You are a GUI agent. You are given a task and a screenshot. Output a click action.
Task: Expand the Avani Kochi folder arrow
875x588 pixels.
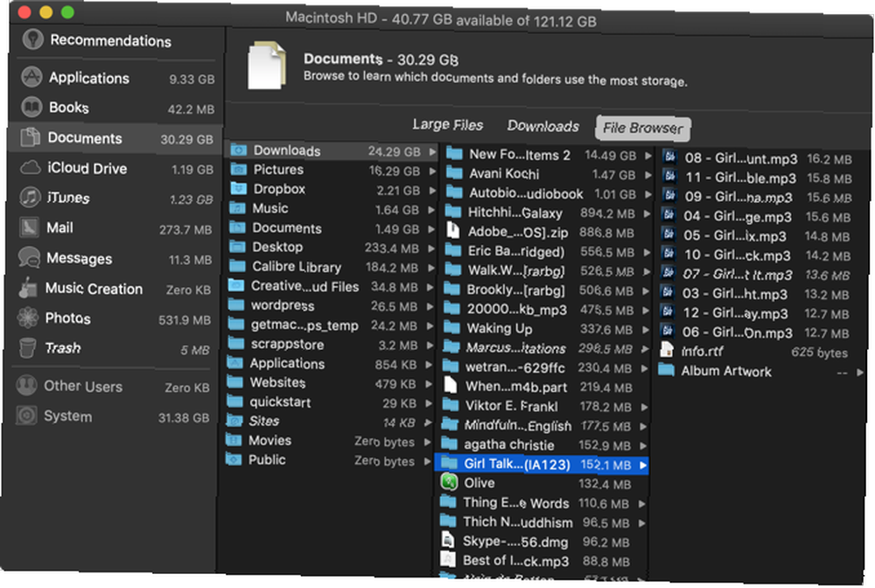(647, 175)
